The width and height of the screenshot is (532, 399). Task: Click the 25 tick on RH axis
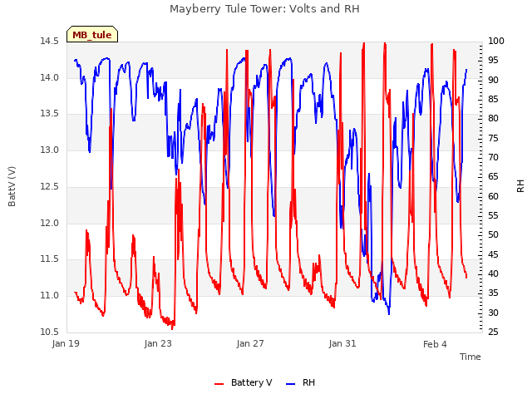click(493, 332)
